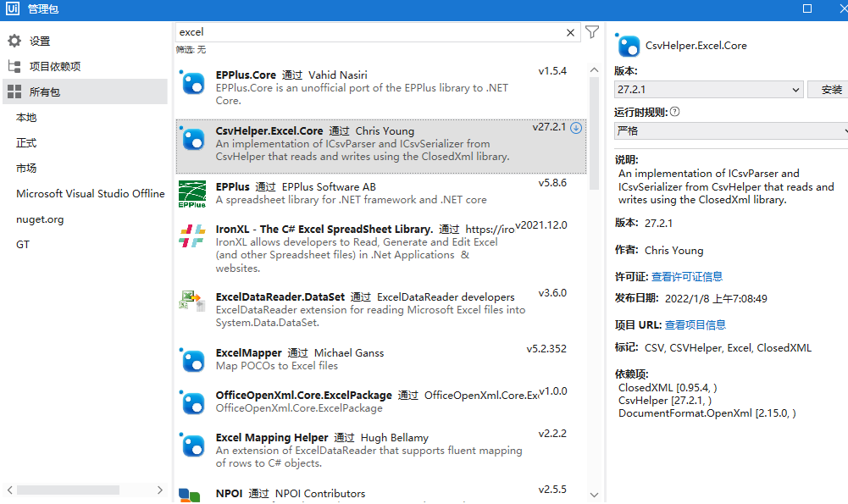Select the CsvHelper.Excel.Core package title
This screenshot has height=504, width=848.
pos(269,130)
